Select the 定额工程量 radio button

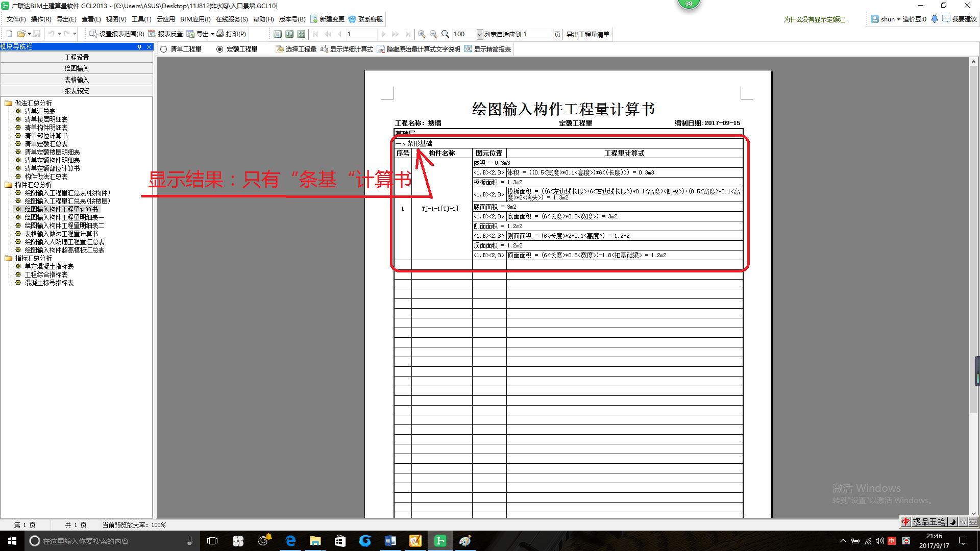220,49
